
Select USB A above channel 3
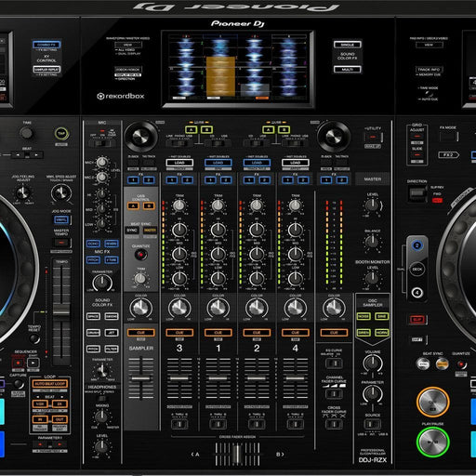[x=191, y=129]
